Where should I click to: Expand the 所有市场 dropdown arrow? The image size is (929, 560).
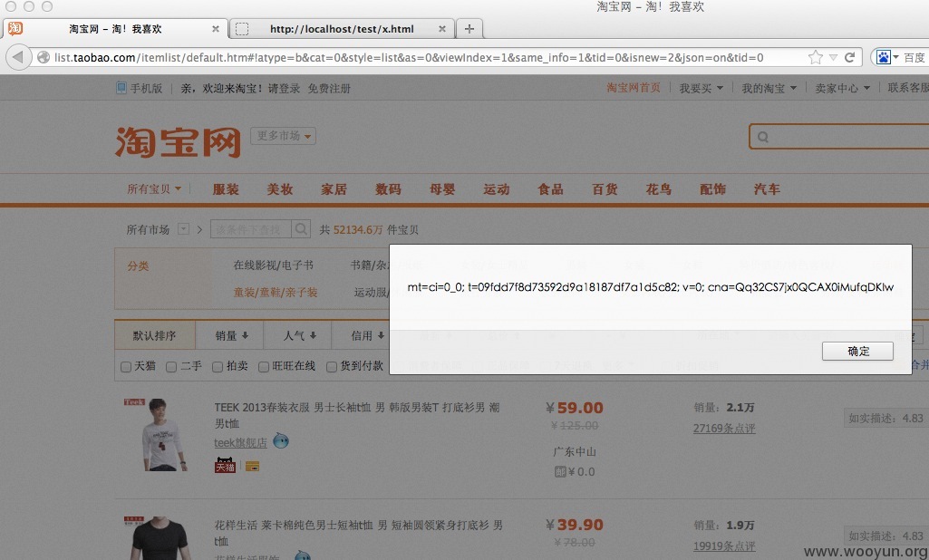[x=184, y=228]
